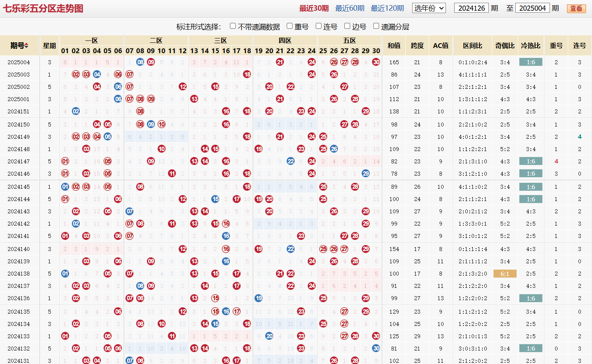The image size is (592, 364).
Task: Click blue ball 07 in row 2024143
Action: pos(129,211)
